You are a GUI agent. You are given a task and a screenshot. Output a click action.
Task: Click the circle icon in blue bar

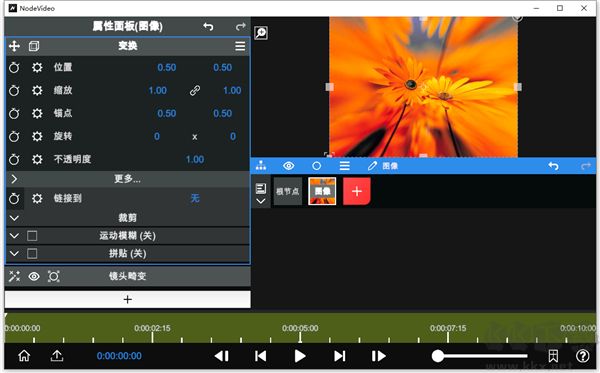(316, 166)
